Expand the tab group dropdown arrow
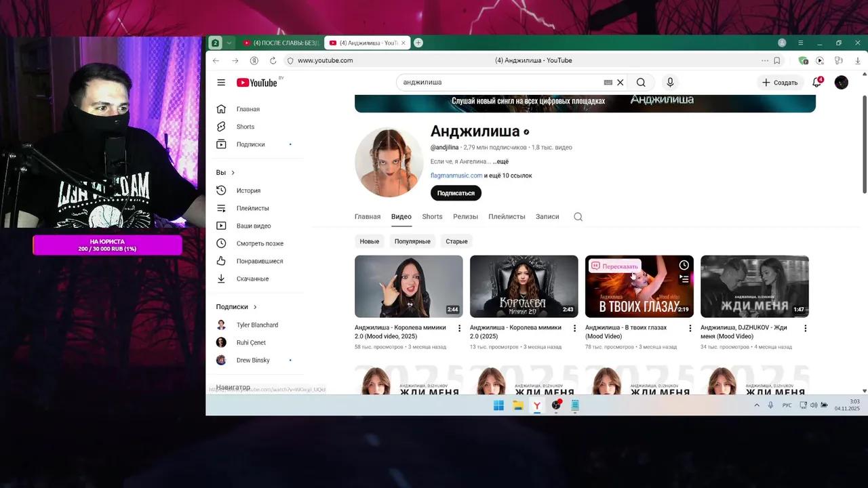868x488 pixels. pos(229,43)
